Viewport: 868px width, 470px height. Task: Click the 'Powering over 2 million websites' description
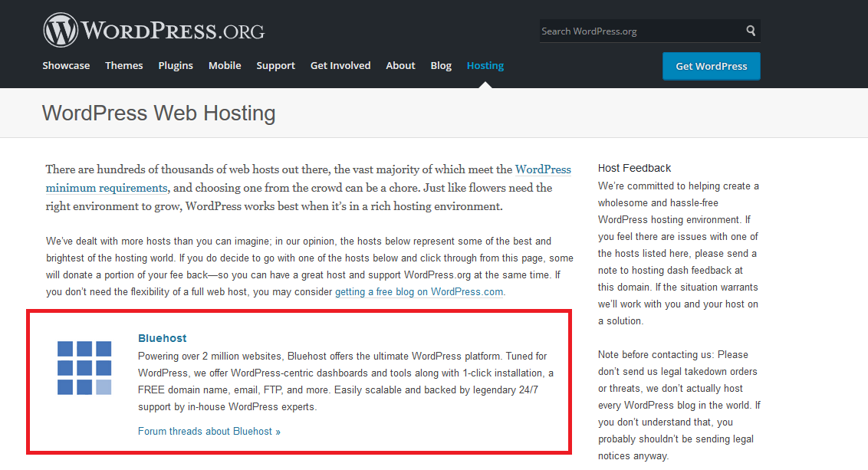(x=346, y=381)
